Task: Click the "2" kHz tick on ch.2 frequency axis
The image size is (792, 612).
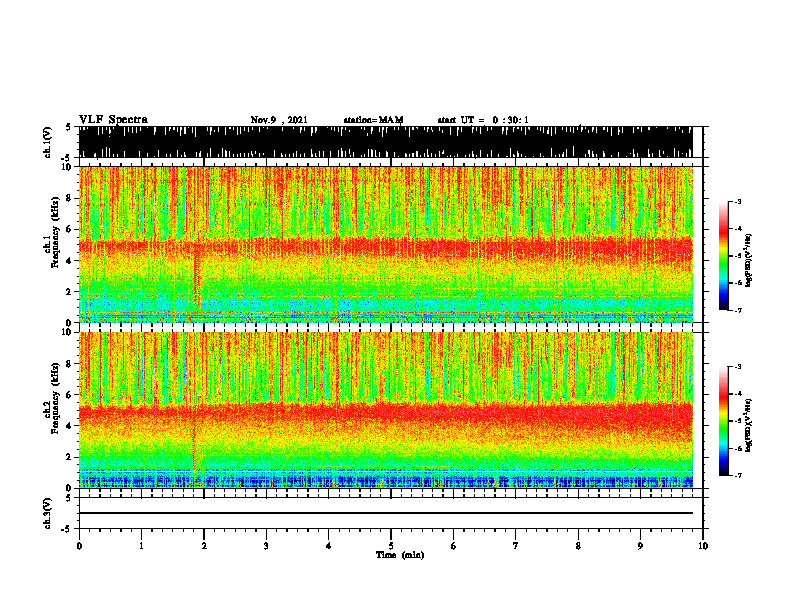Action: (69, 457)
